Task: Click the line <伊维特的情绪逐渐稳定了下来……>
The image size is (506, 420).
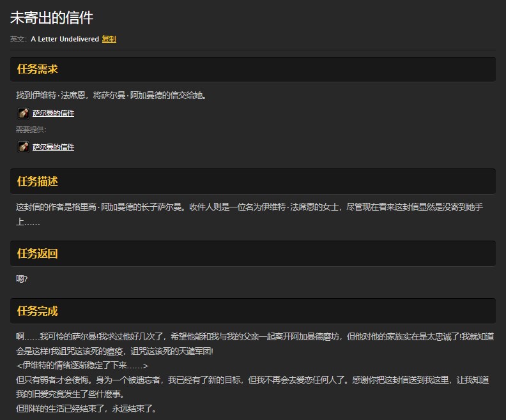Action: tap(82, 365)
